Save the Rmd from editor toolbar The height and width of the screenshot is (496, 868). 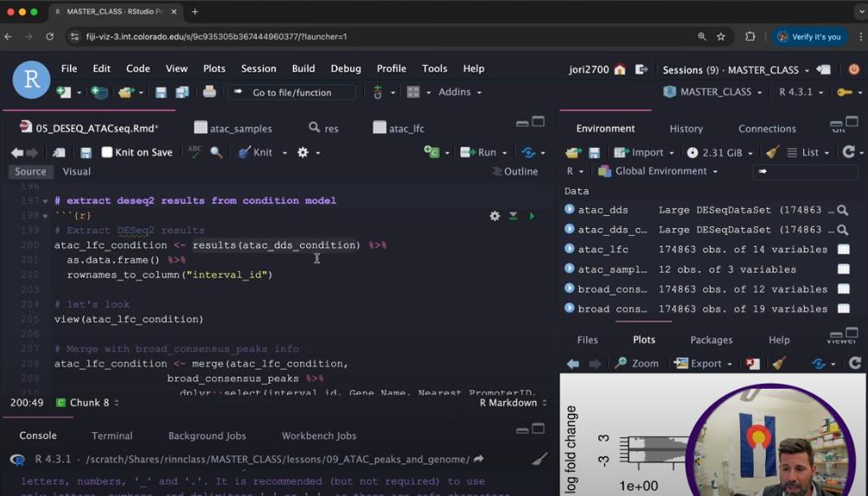(x=86, y=152)
